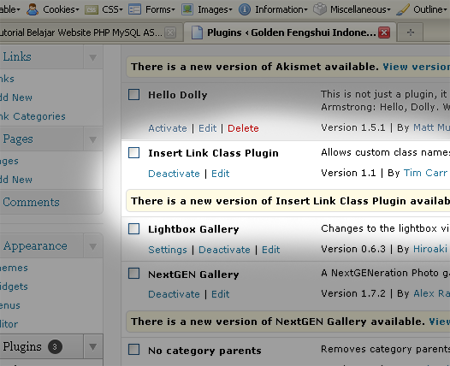Open Themes under Appearance
The image size is (450, 366).
[x=14, y=268]
